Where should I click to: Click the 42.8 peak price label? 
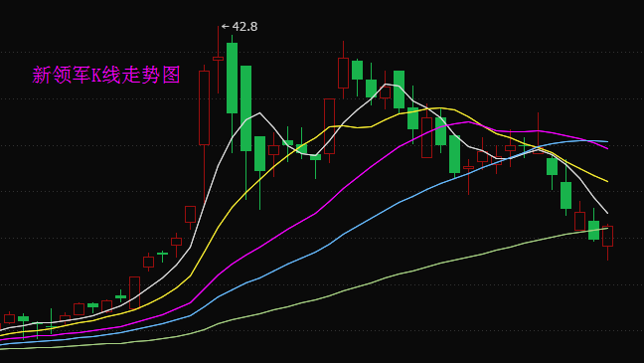(x=244, y=27)
